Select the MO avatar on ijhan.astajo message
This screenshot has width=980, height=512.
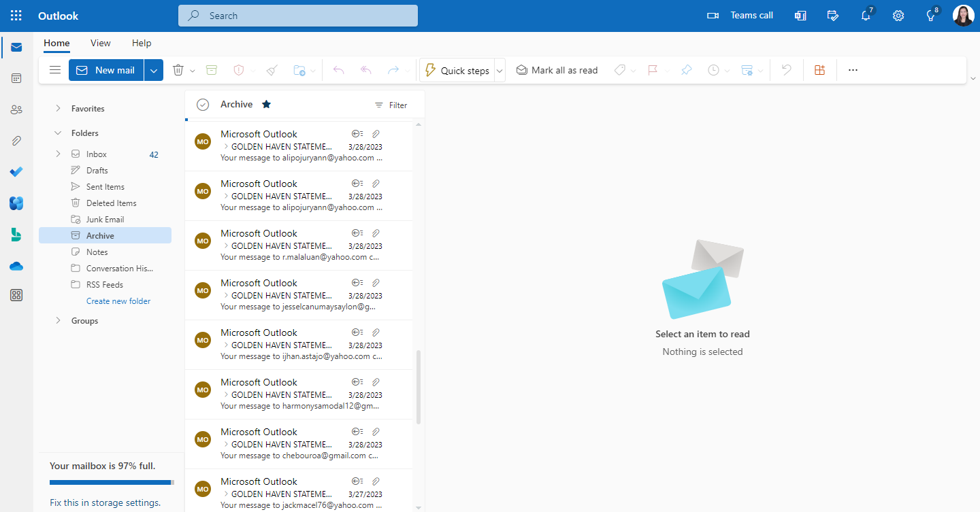click(203, 340)
